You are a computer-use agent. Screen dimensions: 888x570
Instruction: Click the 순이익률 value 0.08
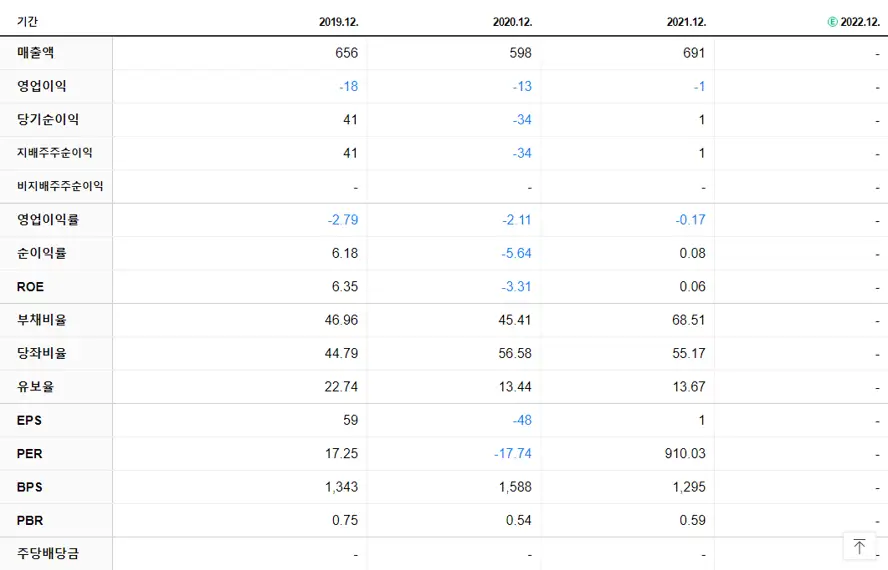click(693, 254)
